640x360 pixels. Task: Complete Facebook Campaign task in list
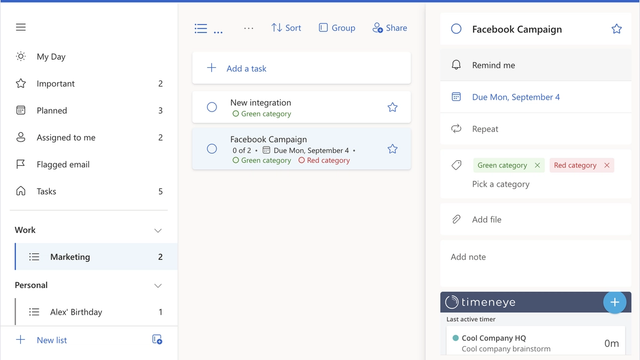pos(212,149)
